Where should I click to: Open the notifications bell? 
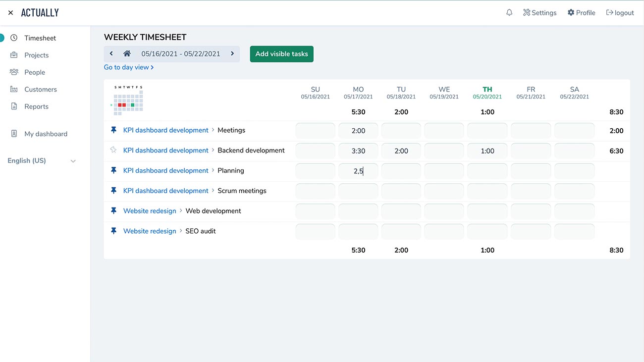pos(509,12)
